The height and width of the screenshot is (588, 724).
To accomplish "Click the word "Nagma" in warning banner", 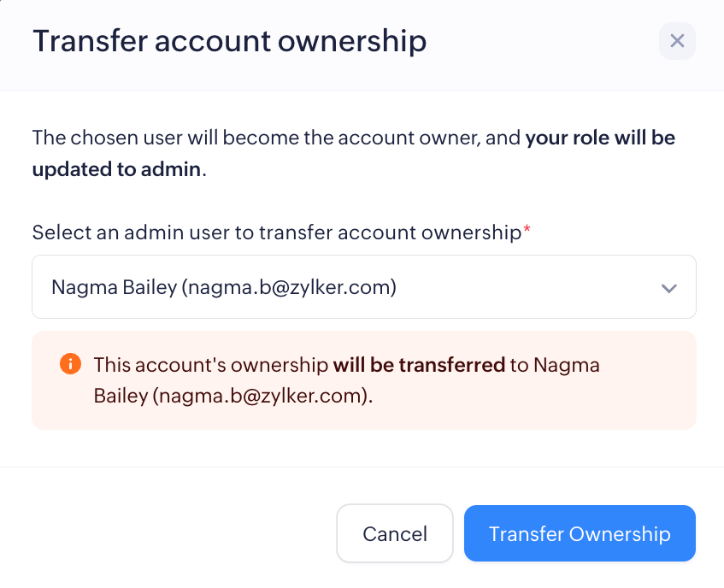I will (567, 365).
